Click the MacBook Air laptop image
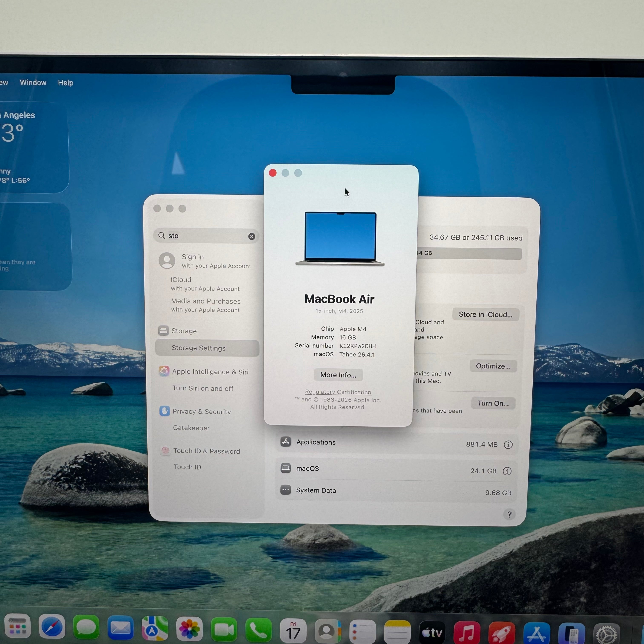The height and width of the screenshot is (644, 644). [x=340, y=239]
